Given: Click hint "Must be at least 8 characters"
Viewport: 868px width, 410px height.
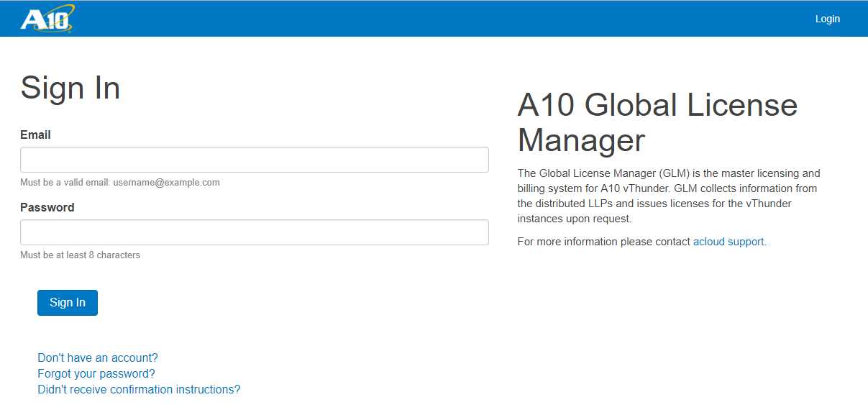Looking at the screenshot, I should coord(81,255).
